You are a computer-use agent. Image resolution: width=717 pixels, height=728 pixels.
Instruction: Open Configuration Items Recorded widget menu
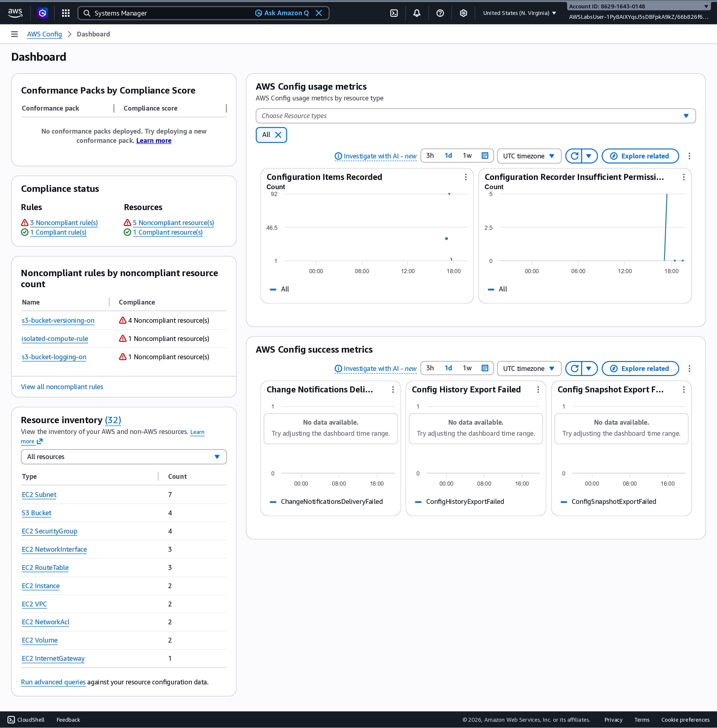pos(466,177)
